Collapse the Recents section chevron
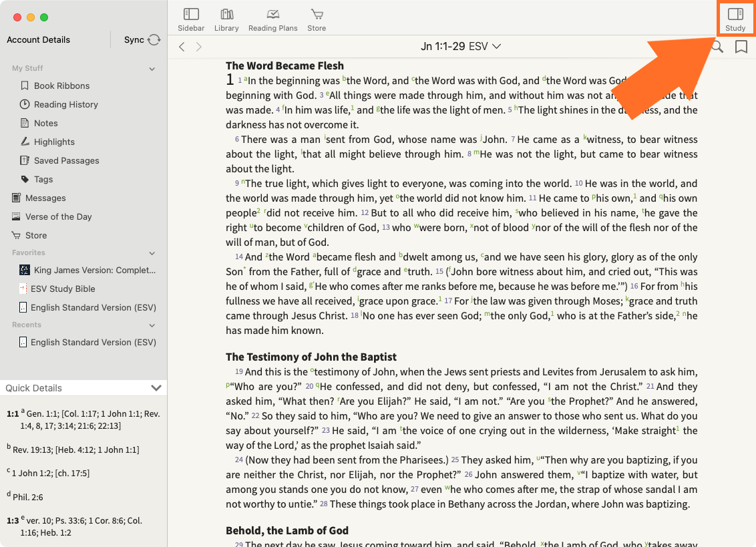756x547 pixels. 152,326
